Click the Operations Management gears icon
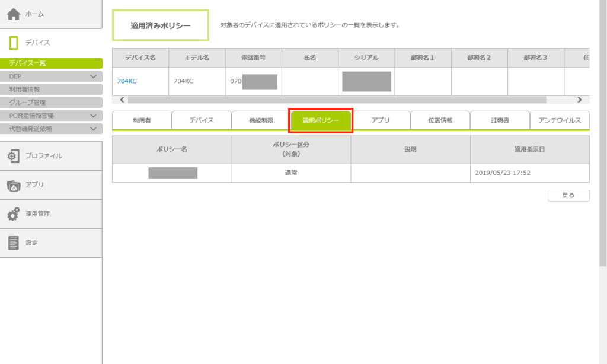 13,214
